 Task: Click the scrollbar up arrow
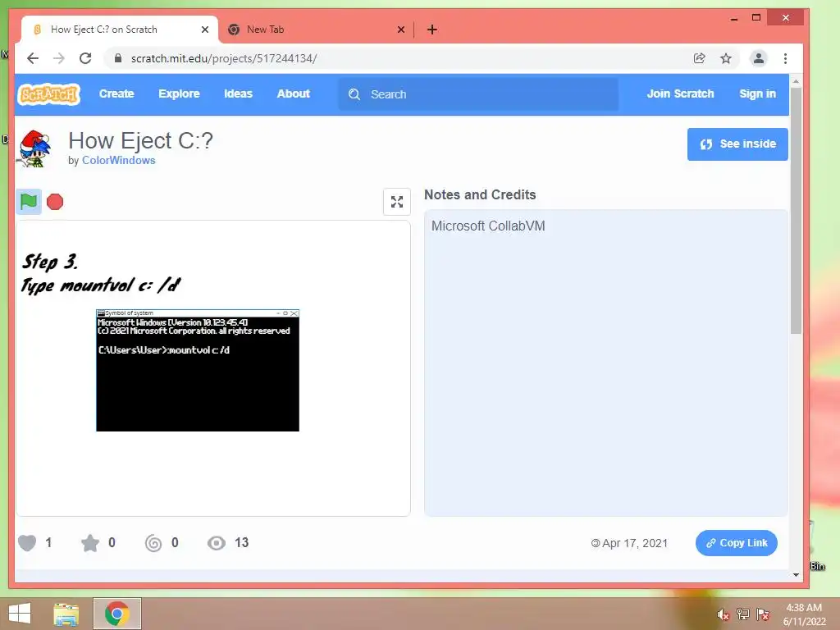tap(796, 81)
